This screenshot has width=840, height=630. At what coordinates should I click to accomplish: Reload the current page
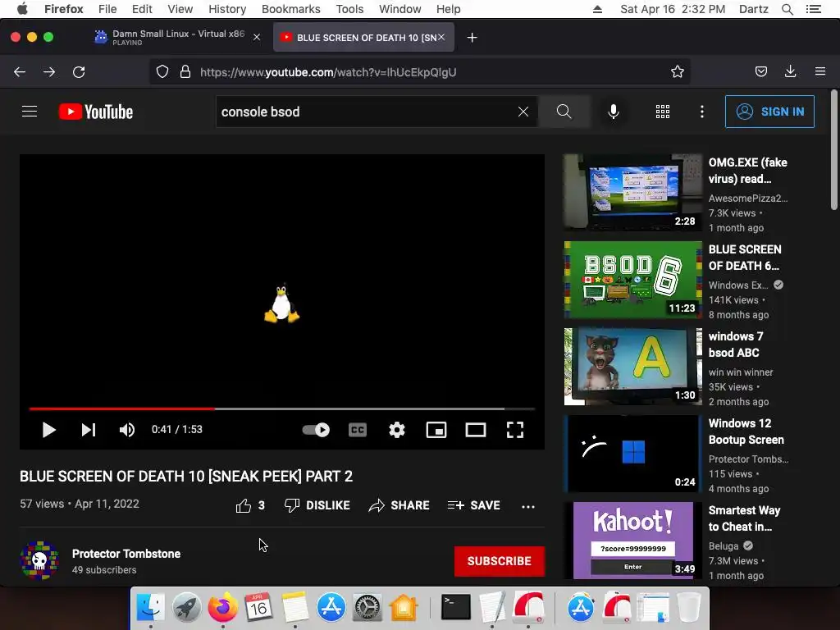point(79,72)
